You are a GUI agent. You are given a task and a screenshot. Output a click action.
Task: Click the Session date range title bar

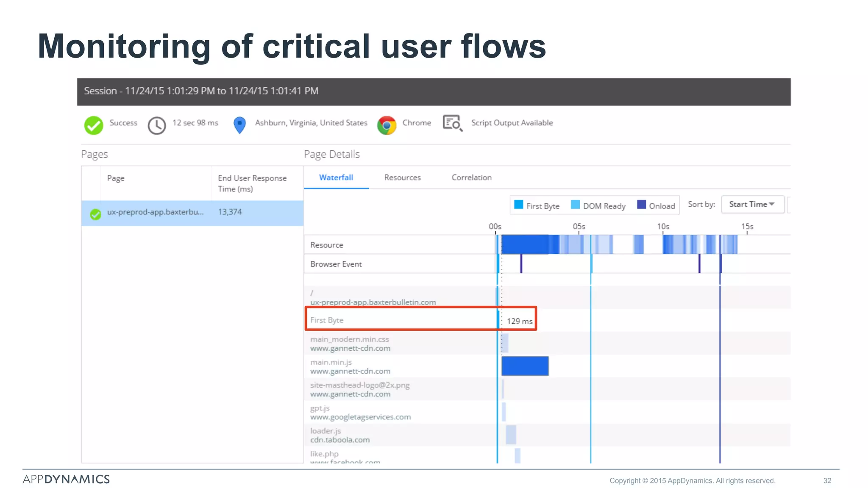click(x=434, y=91)
